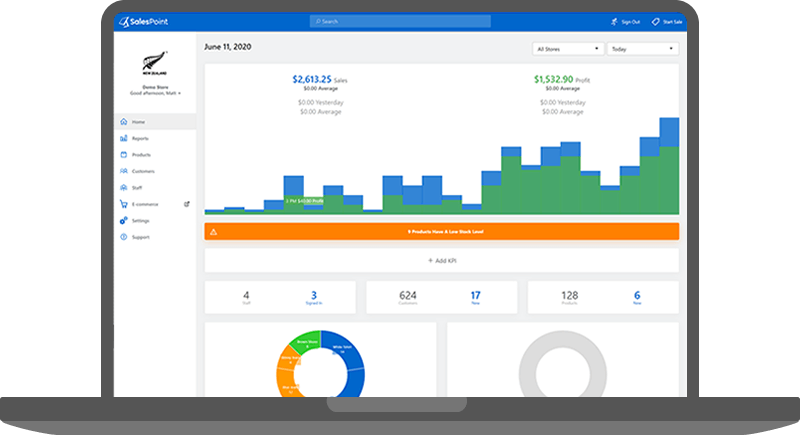Click the Customers people icon

[x=123, y=171]
